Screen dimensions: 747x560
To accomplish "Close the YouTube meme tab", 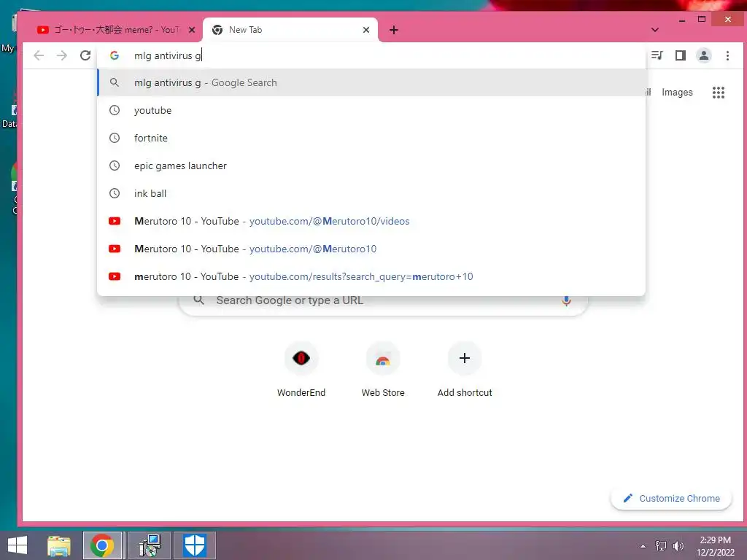I will [x=192, y=30].
